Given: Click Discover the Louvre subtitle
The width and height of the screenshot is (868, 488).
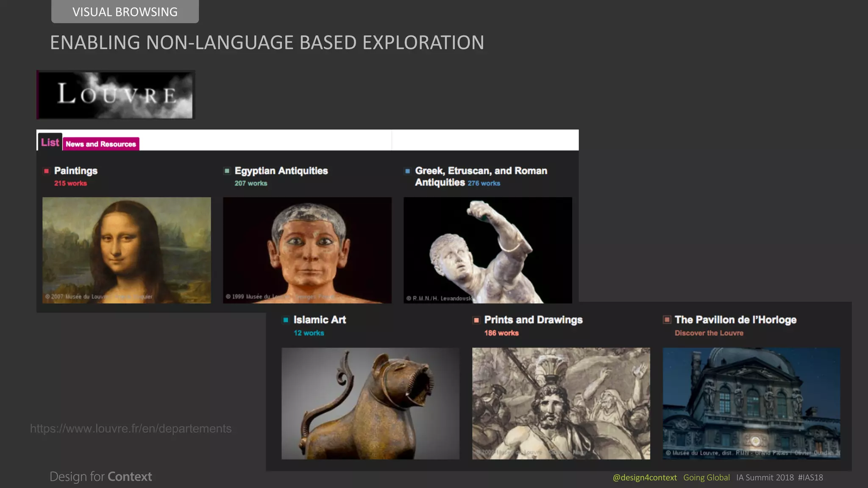Looking at the screenshot, I should [709, 333].
